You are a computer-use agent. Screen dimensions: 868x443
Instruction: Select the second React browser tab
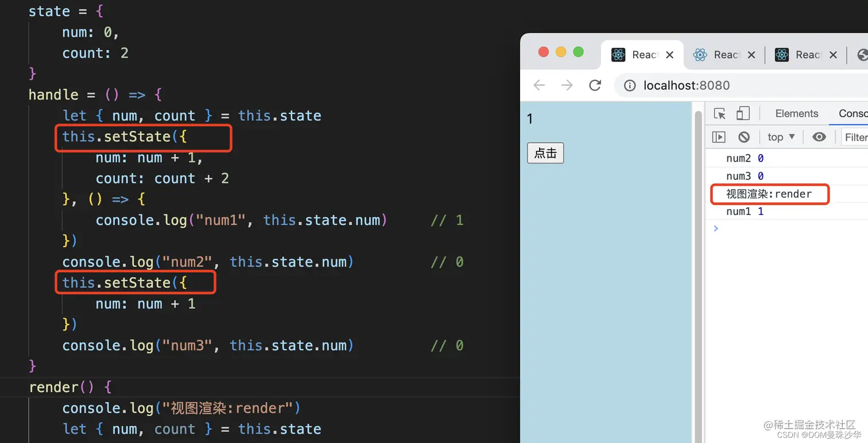pos(724,55)
